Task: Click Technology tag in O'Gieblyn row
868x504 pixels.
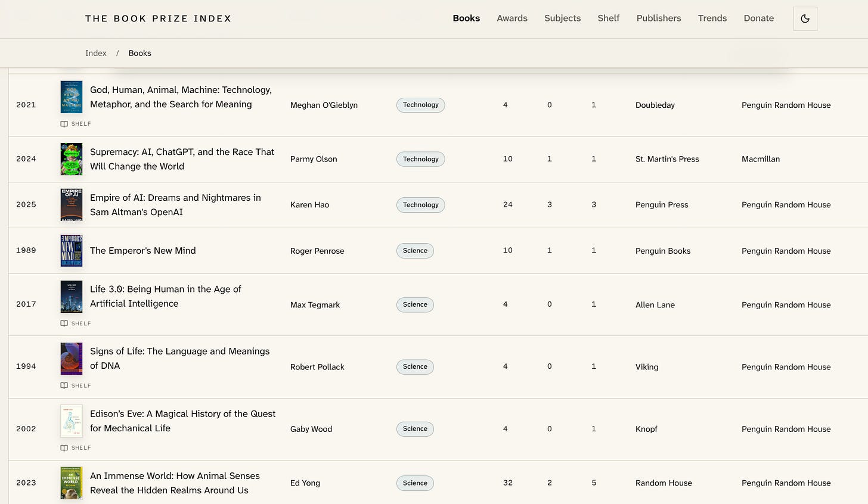Action: point(420,105)
